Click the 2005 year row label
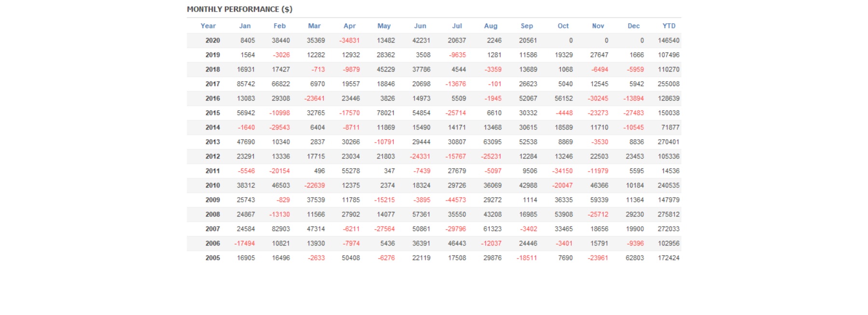The width and height of the screenshot is (868, 315). [212, 258]
